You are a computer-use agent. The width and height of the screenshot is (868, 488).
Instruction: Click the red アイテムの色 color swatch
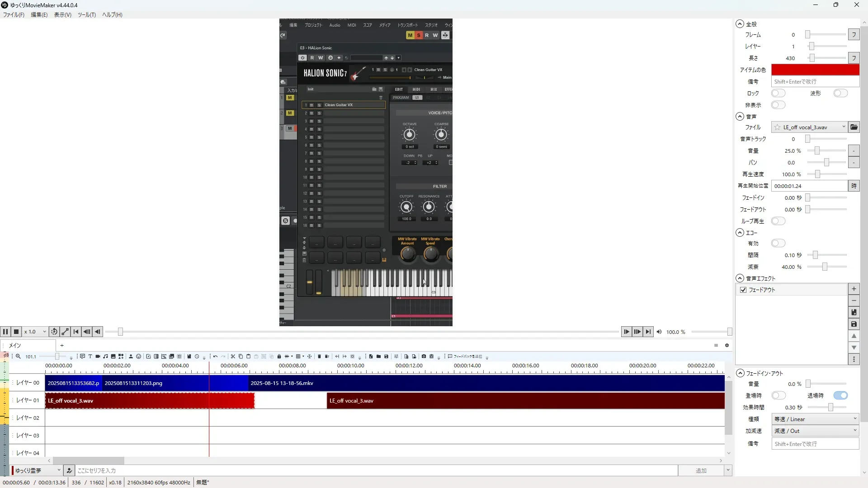click(x=815, y=70)
